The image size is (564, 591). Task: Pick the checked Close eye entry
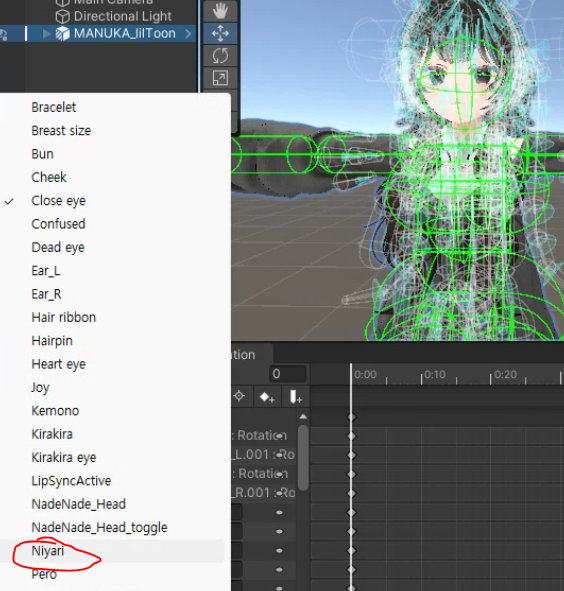[x=58, y=201]
